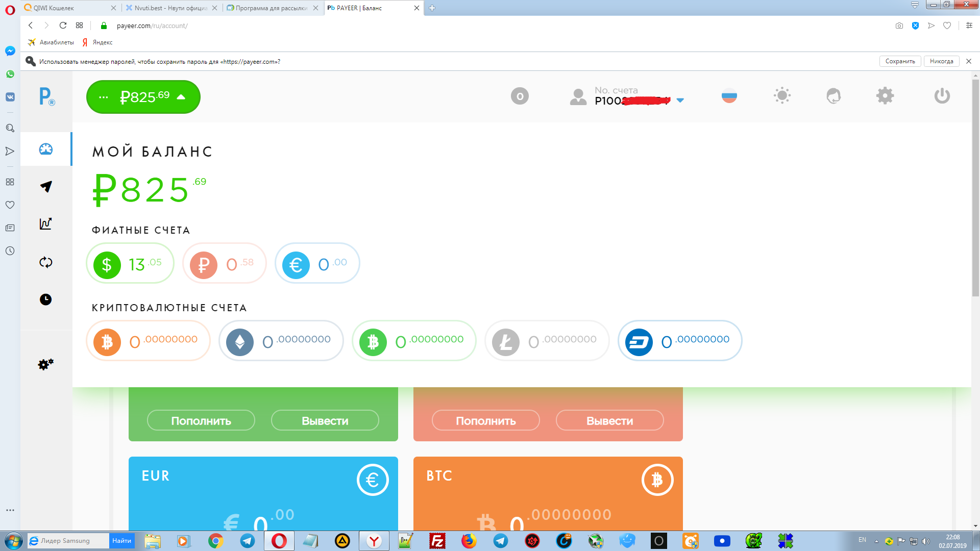Add page to bookmarks heart icon

tap(947, 26)
